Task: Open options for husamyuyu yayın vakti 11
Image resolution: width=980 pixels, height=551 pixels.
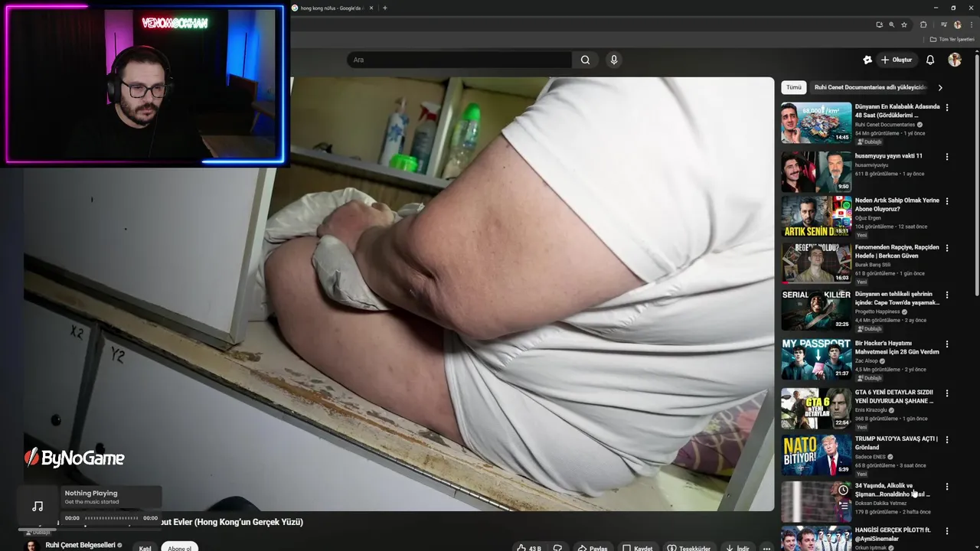Action: click(947, 157)
